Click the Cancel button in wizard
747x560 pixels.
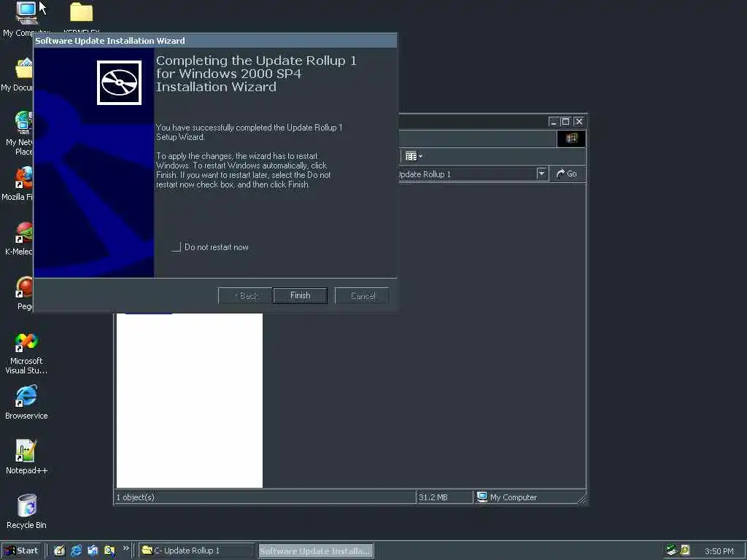pos(363,295)
